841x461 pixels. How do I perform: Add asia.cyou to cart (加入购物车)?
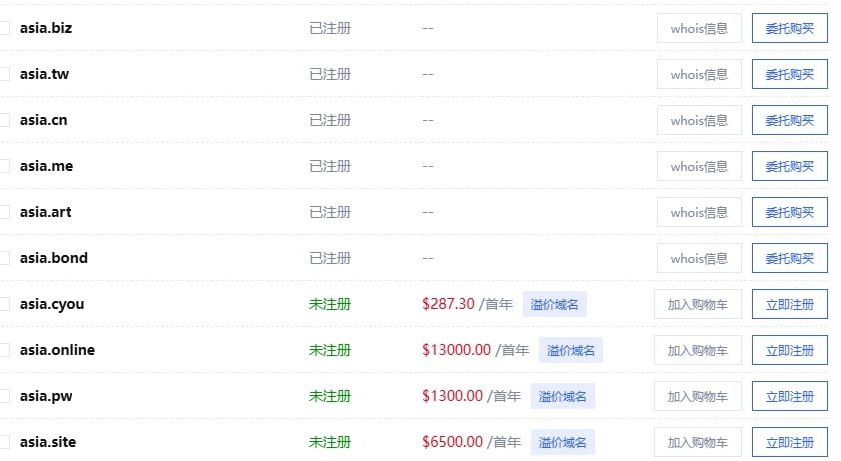pyautogui.click(x=697, y=304)
